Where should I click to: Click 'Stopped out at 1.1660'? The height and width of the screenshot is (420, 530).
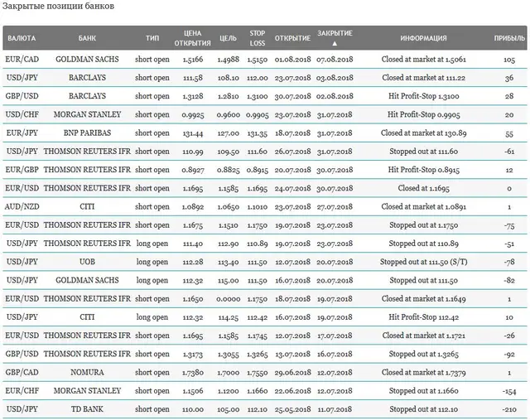click(x=423, y=391)
